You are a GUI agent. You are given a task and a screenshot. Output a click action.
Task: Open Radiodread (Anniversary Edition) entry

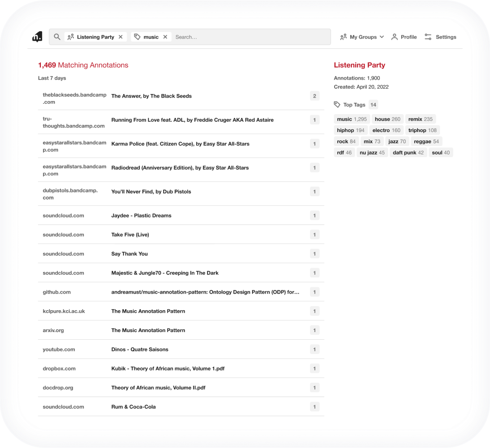tap(180, 168)
